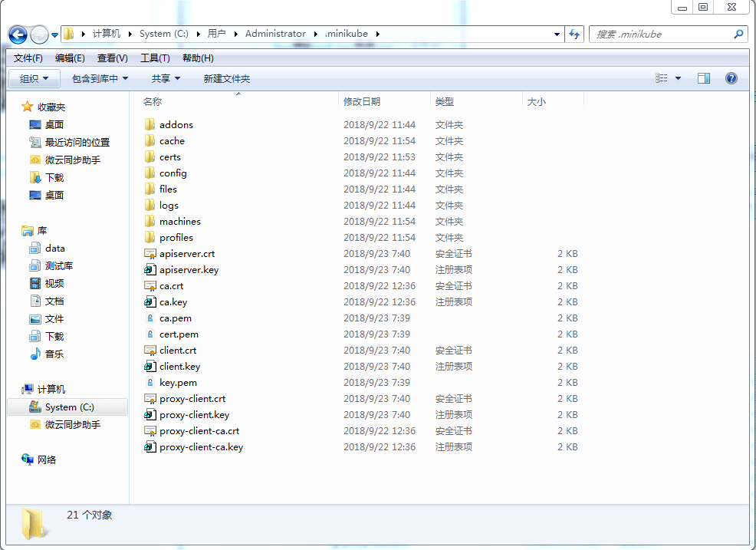Image resolution: width=756 pixels, height=550 pixels.
Task: Select the logs folder icon
Action: (x=150, y=205)
